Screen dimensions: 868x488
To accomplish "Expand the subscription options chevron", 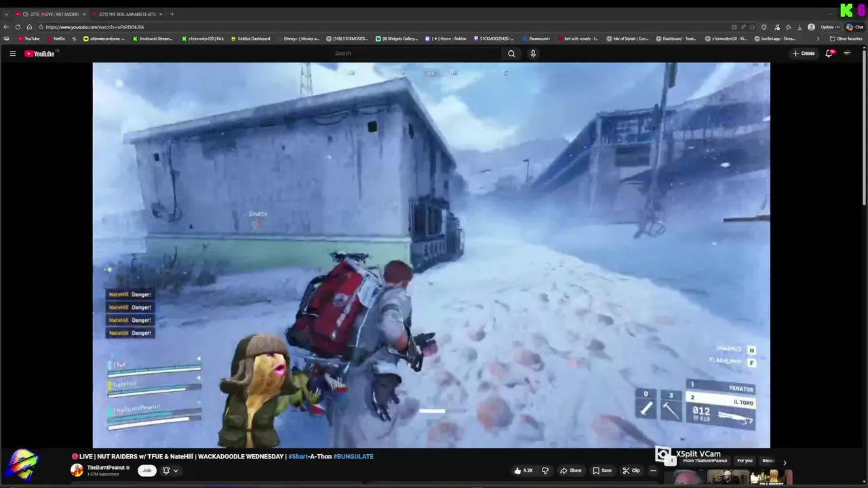I will click(x=176, y=470).
